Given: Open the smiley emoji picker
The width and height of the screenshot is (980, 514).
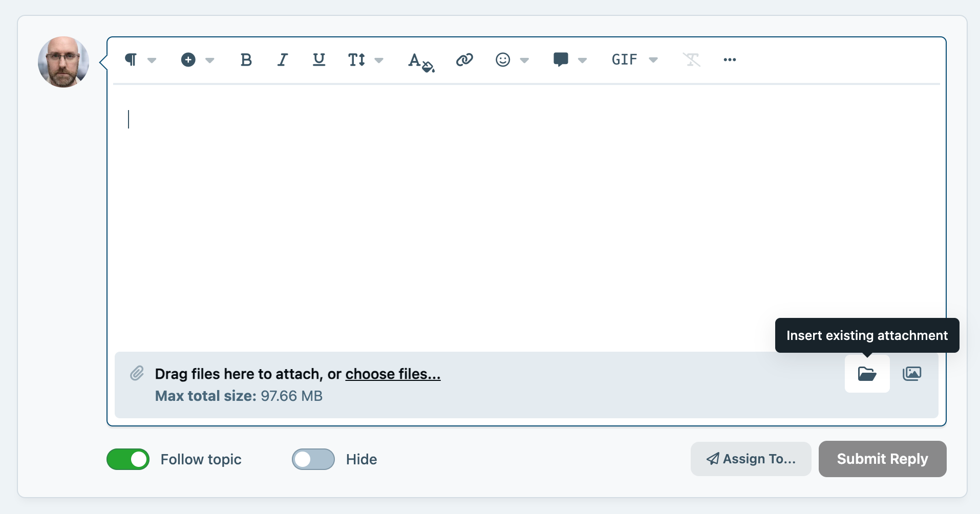Looking at the screenshot, I should tap(503, 60).
